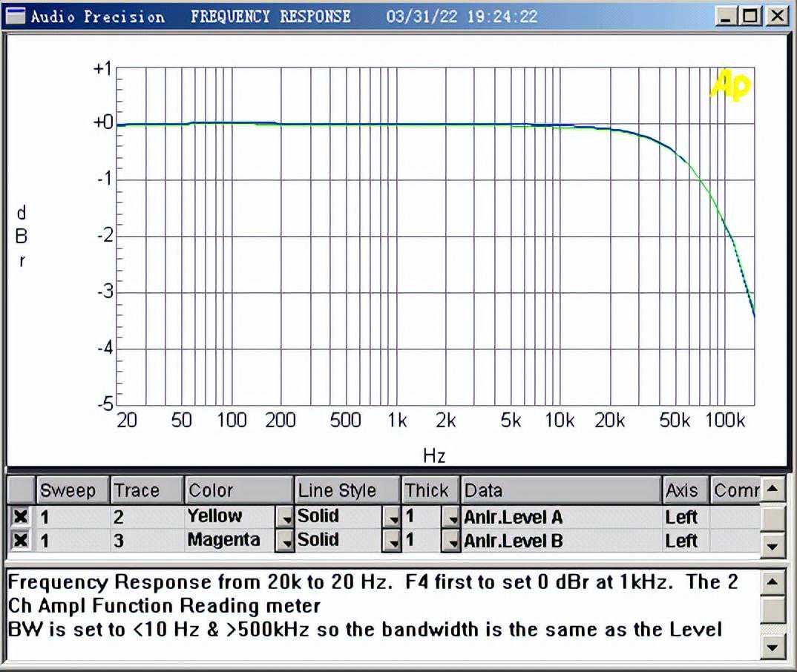
Task: Uncheck the trace 3 Anlr.Level B checkbox
Action: (21, 541)
